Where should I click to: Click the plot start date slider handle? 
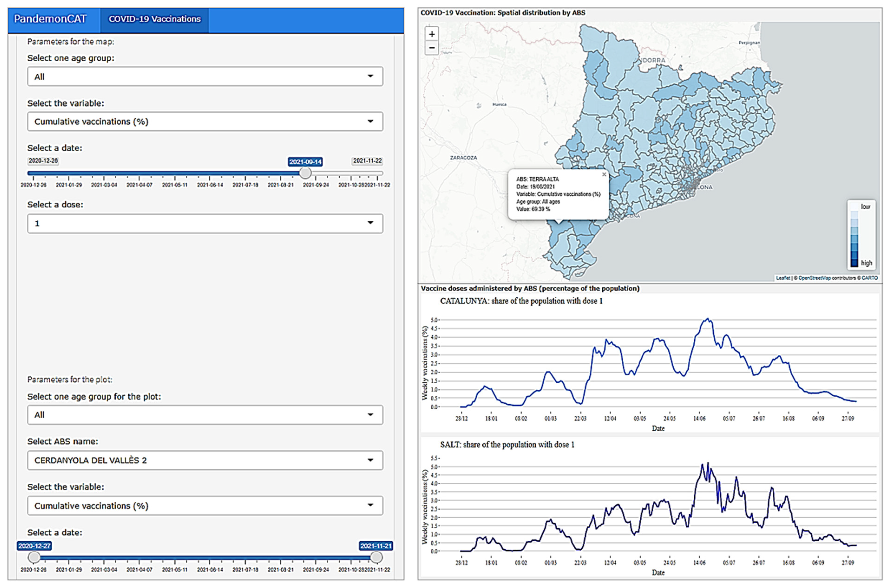coord(34,557)
